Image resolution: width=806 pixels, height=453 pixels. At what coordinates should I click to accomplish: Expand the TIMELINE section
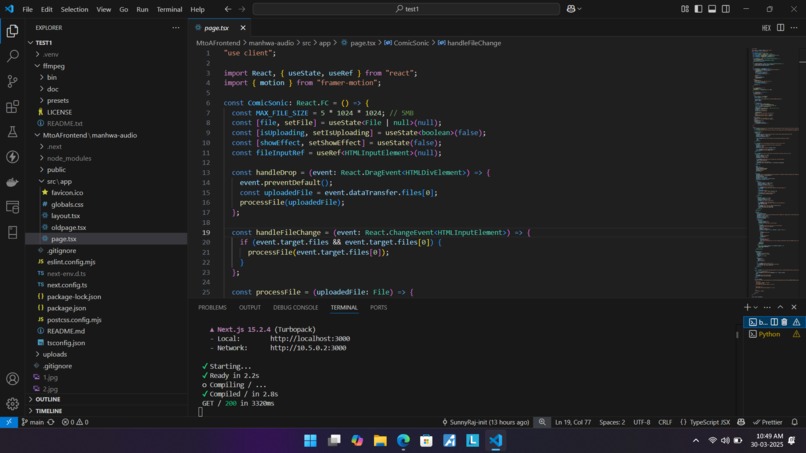click(105, 411)
